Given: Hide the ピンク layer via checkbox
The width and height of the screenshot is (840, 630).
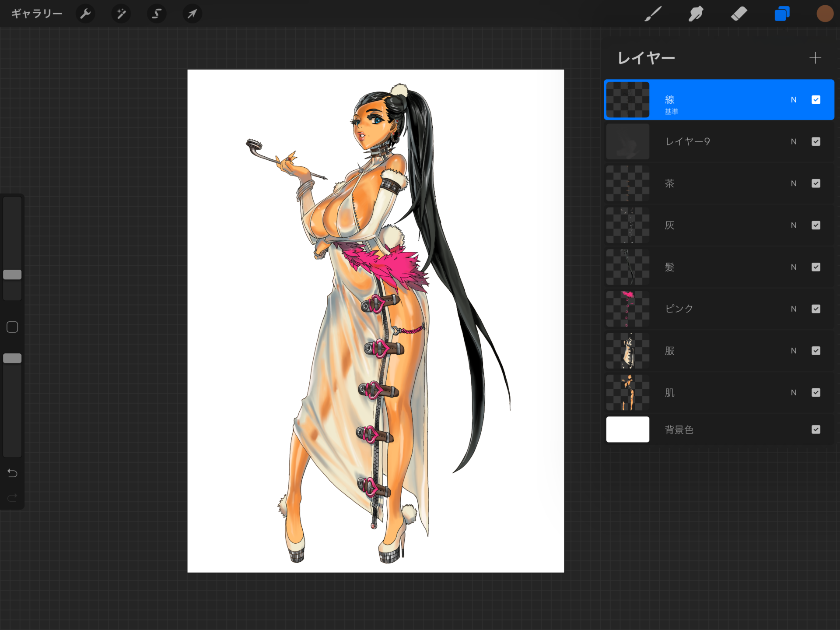Looking at the screenshot, I should coord(816,309).
